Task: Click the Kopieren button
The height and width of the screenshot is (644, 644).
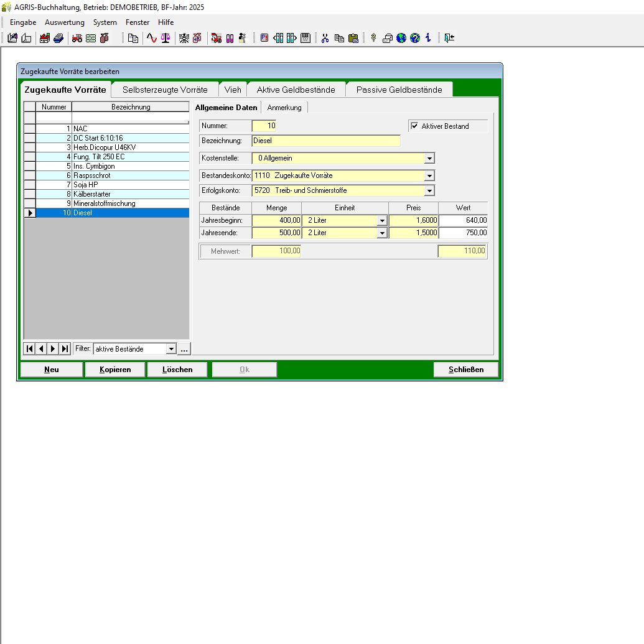Action: pos(115,370)
